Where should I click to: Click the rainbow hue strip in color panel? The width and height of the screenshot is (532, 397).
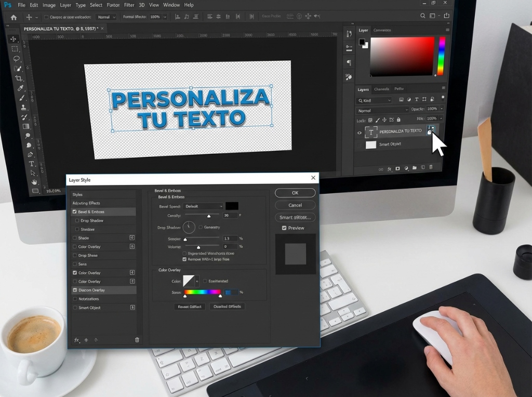[x=442, y=56]
